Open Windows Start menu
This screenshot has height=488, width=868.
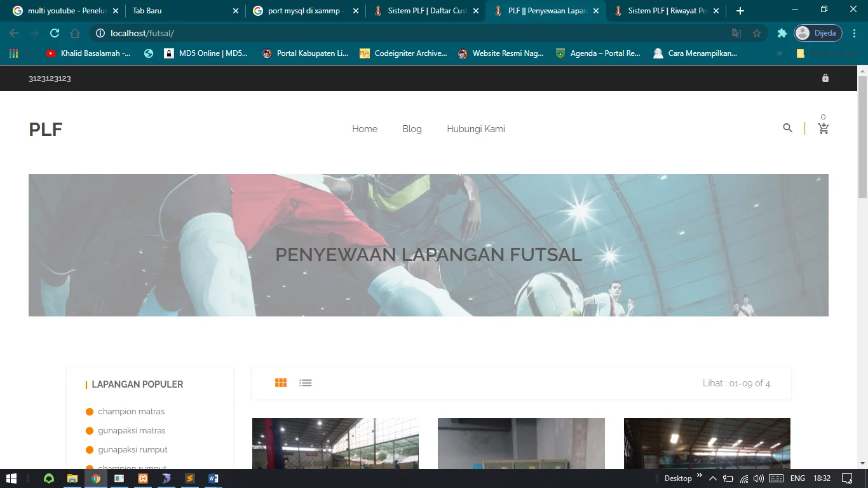click(x=11, y=478)
